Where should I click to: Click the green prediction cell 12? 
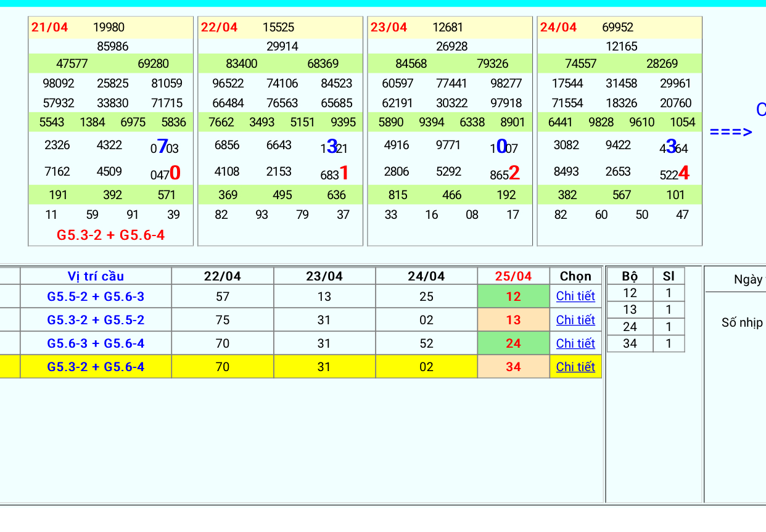(x=513, y=297)
